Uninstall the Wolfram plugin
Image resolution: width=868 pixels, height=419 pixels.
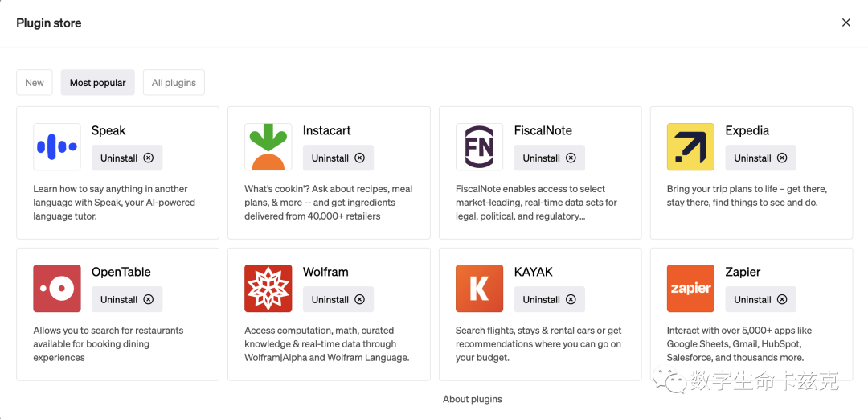pyautogui.click(x=338, y=299)
